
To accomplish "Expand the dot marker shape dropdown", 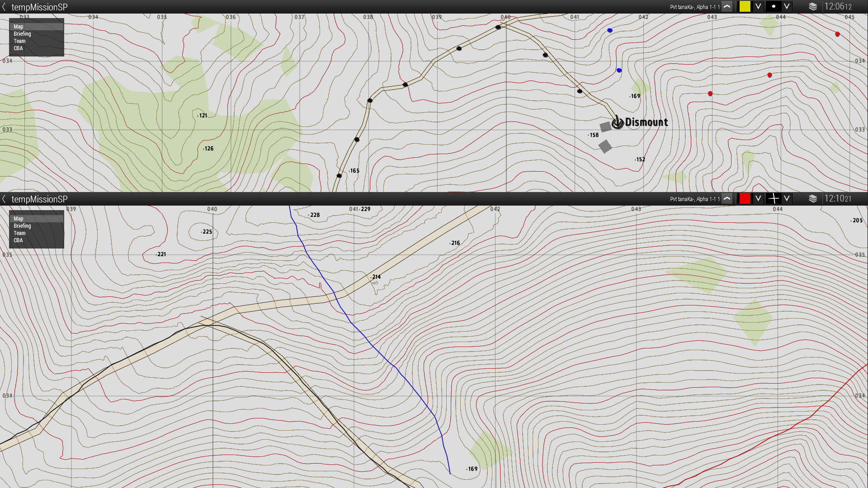I will tap(787, 7).
